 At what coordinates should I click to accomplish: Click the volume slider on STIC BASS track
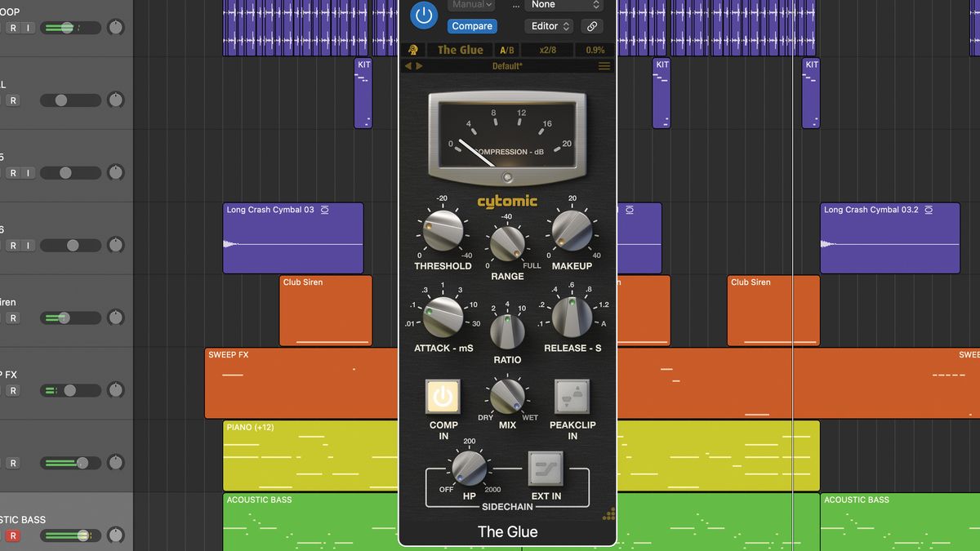pyautogui.click(x=71, y=535)
